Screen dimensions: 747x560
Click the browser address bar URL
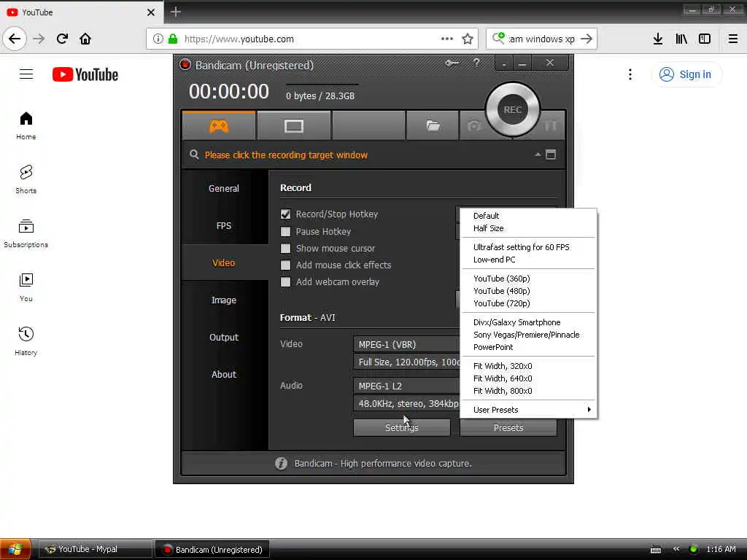[x=239, y=39]
